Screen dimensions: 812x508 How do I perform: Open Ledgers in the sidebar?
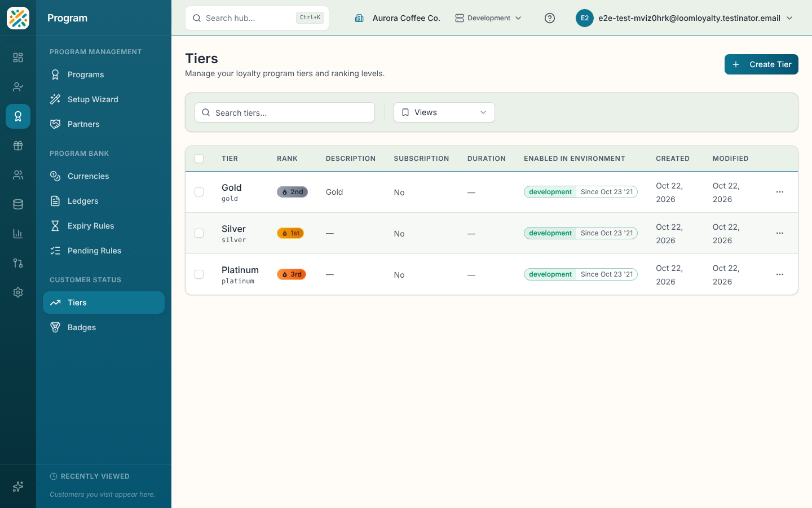coord(104,201)
